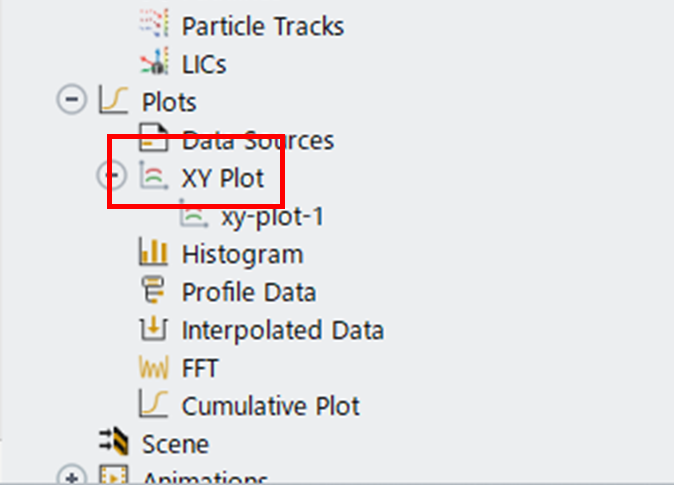Click the Data Sources document icon
The width and height of the screenshot is (674, 485).
tap(153, 138)
